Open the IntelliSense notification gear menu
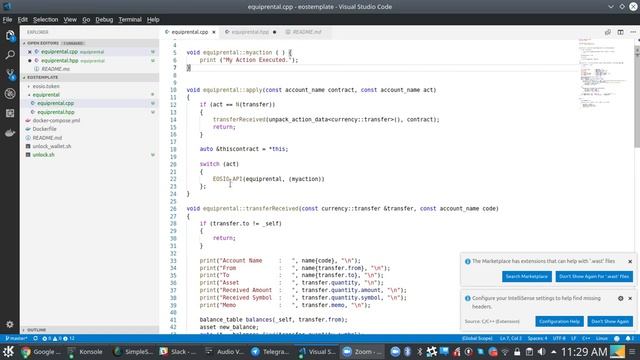Image resolution: width=640 pixels, height=360 pixels. click(620, 298)
